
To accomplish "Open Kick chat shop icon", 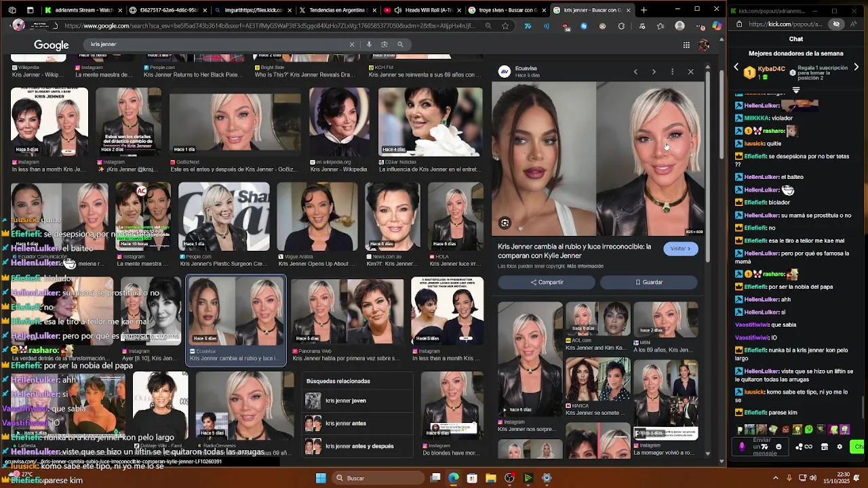I will click(x=825, y=447).
